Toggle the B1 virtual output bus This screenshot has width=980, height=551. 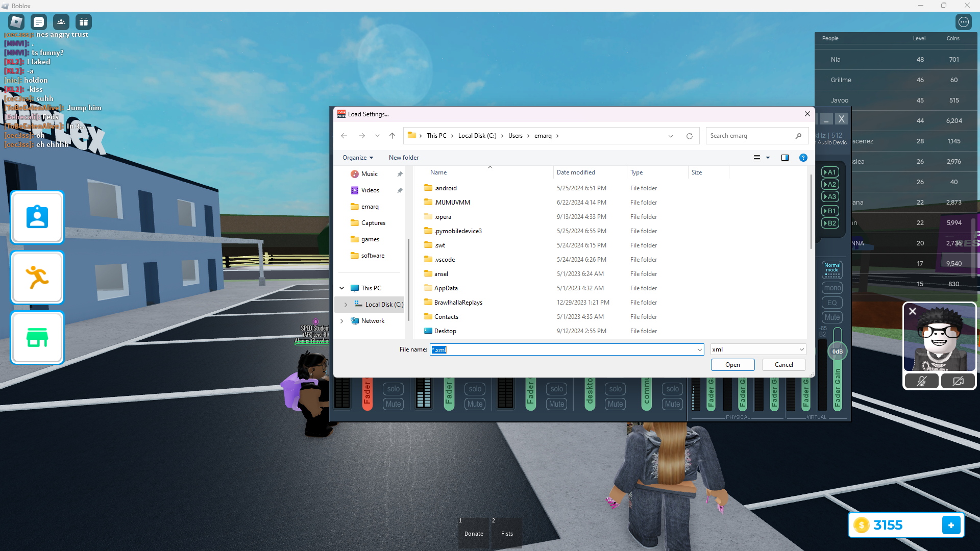830,211
